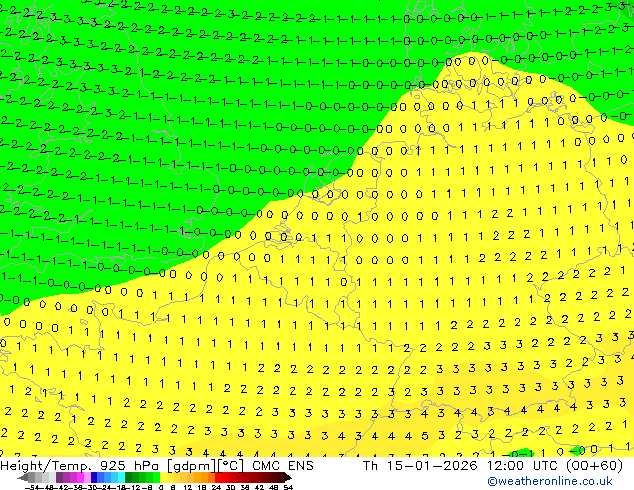Pick the bright yellow legend swatch

(x=163, y=478)
